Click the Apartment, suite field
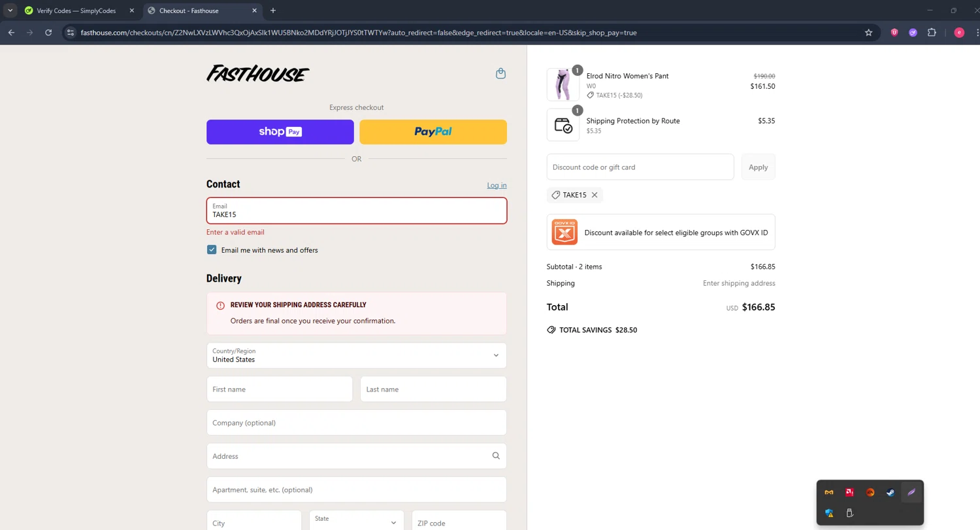Screen dimensions: 980x530 (x=357, y=489)
